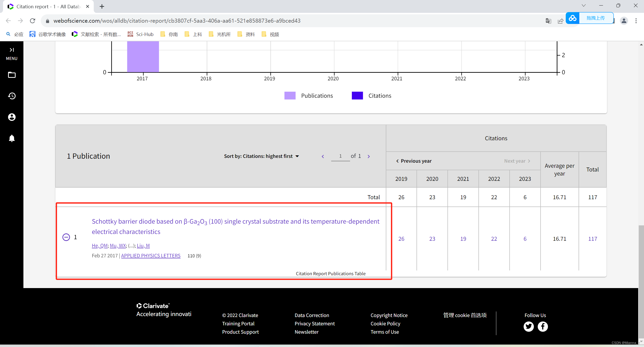Open the sidebar profile icon
This screenshot has height=347, width=644.
(12, 117)
